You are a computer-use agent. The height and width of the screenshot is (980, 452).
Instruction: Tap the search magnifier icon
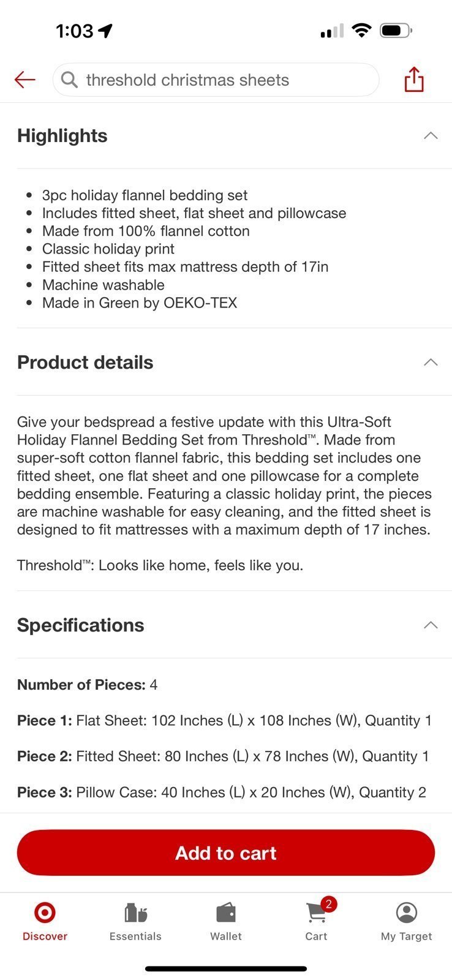(70, 80)
